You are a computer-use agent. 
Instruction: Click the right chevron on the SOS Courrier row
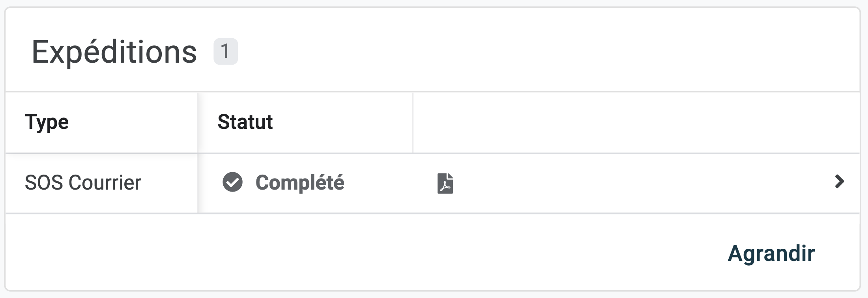[x=839, y=182]
